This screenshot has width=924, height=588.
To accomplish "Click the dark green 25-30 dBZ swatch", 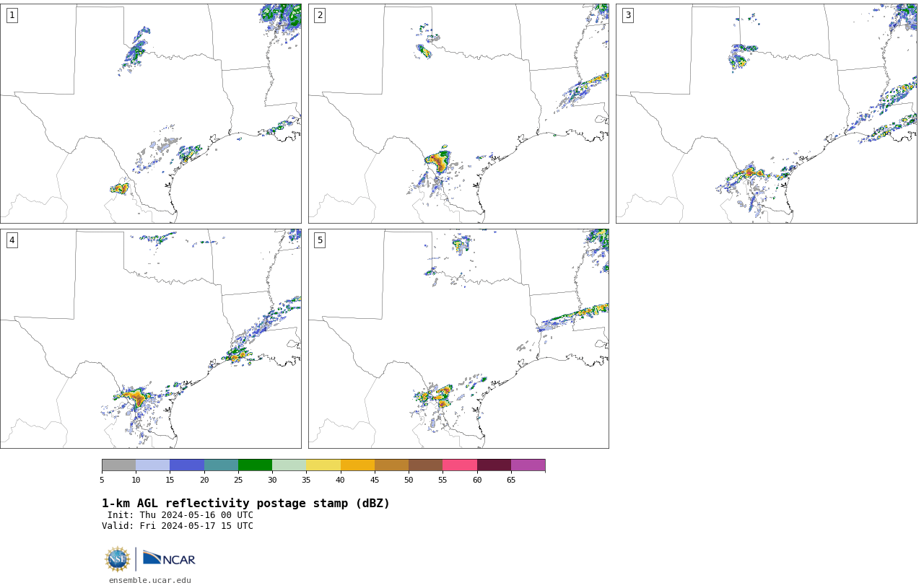I will coord(255,465).
